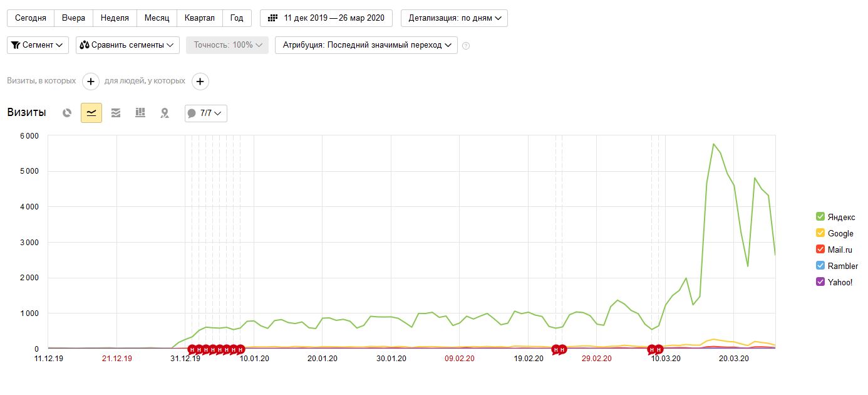Click the Визиты metric heading
The width and height of the screenshot is (868, 395).
tap(26, 113)
